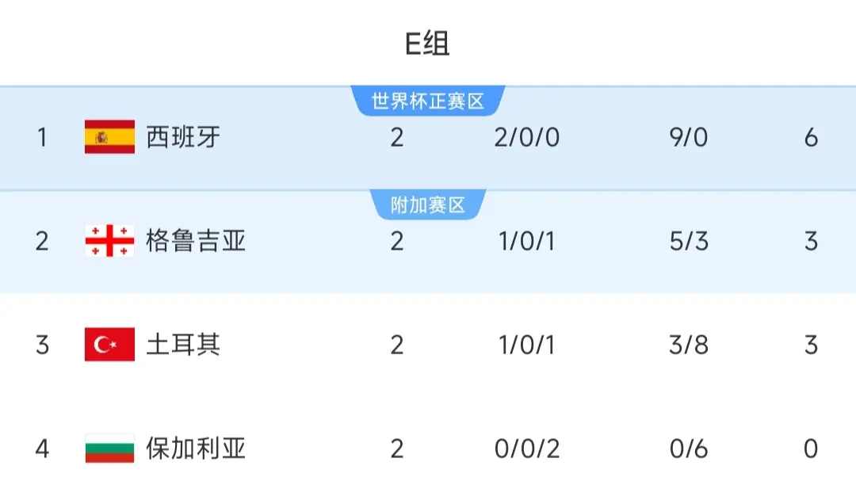Click rank number 3 for Turkey
Screen dimensions: 856x504
pyautogui.click(x=42, y=345)
